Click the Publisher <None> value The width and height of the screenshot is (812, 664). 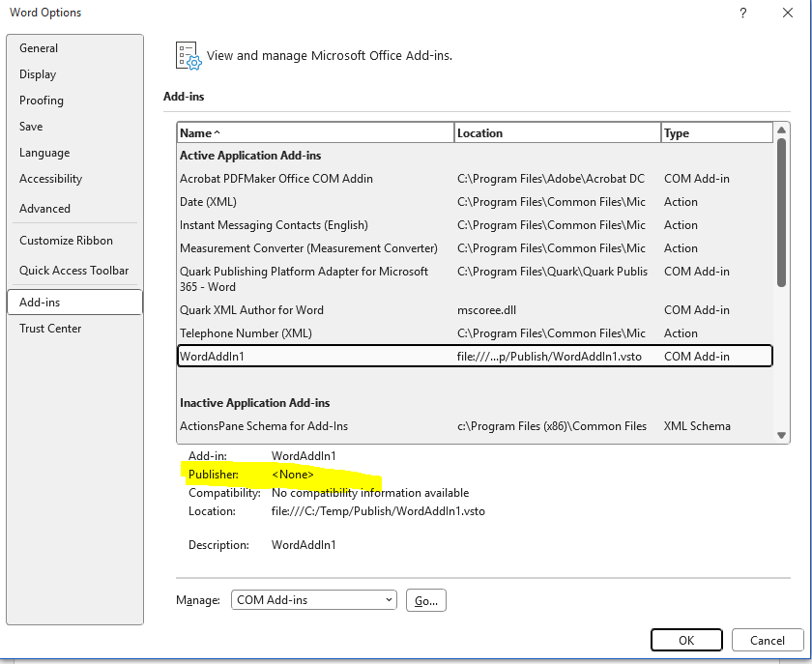[293, 475]
